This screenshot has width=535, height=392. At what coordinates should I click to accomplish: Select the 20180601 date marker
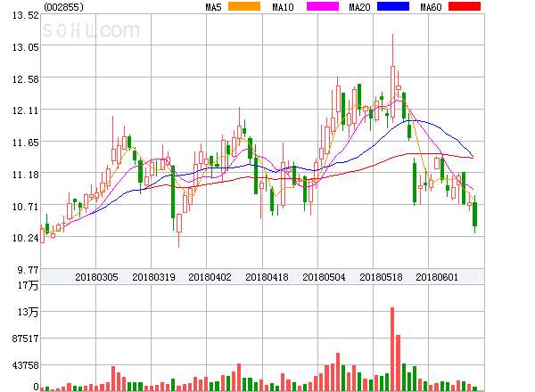pyautogui.click(x=437, y=277)
